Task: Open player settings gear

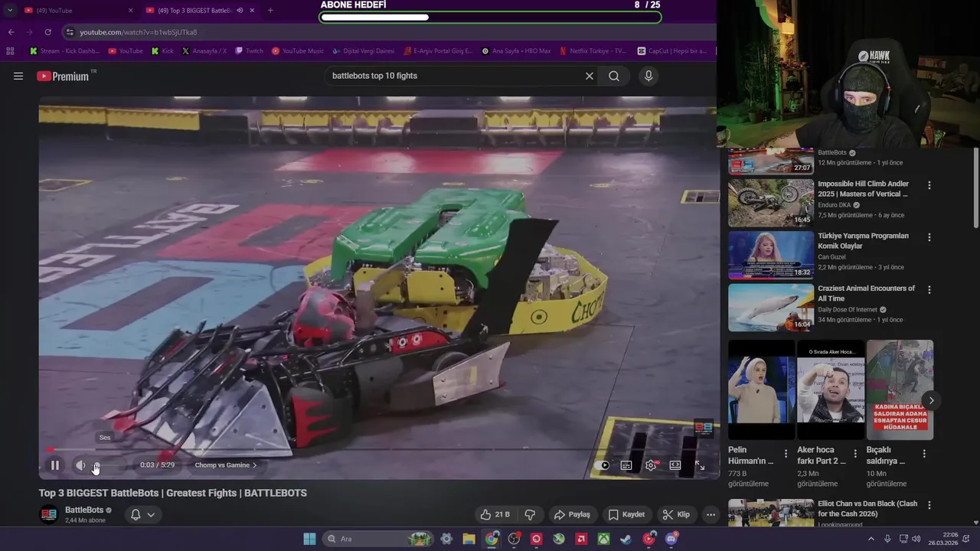Action: pyautogui.click(x=651, y=465)
